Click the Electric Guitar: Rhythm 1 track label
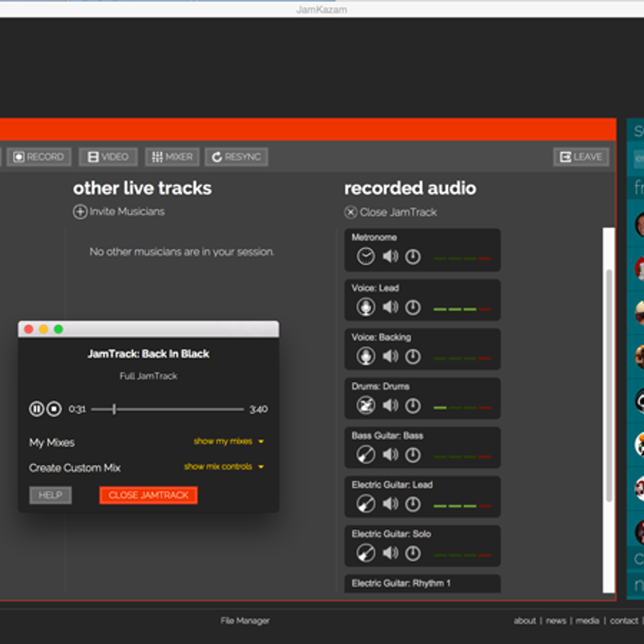This screenshot has width=644, height=644. tap(401, 583)
